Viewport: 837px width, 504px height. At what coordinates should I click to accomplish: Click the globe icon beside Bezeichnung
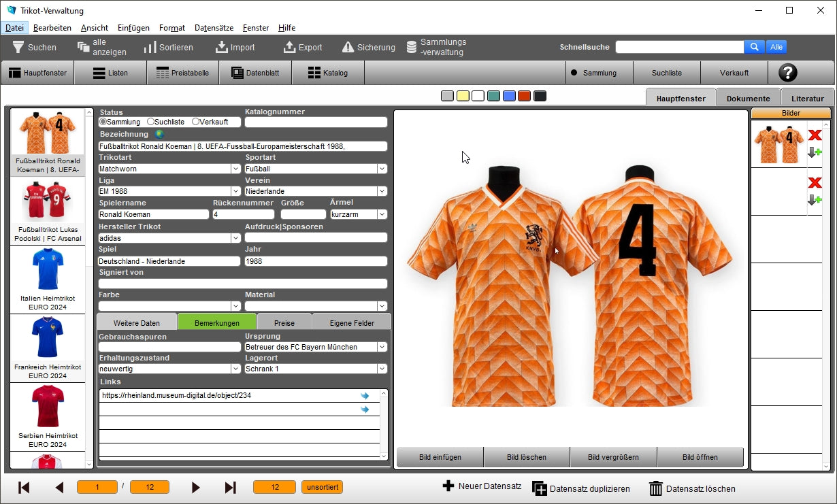tap(159, 134)
